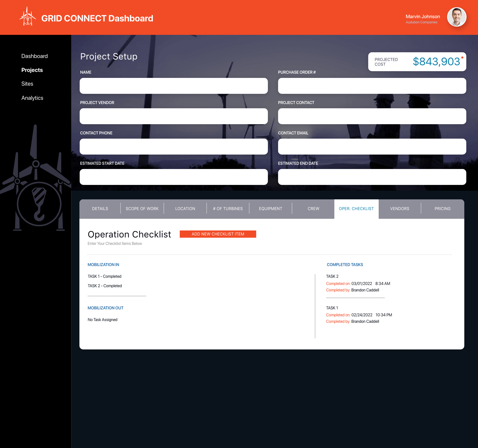Click the user profile avatar icon
This screenshot has height=448, width=478.
coord(457,18)
